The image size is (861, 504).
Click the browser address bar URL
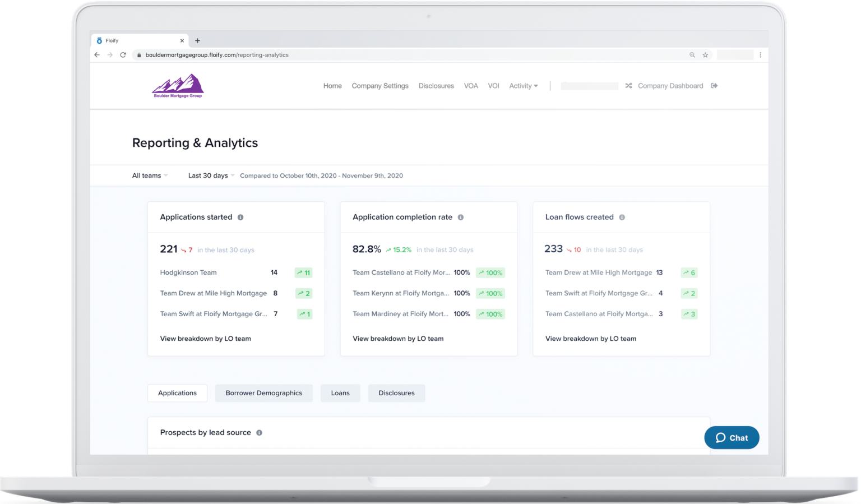217,55
